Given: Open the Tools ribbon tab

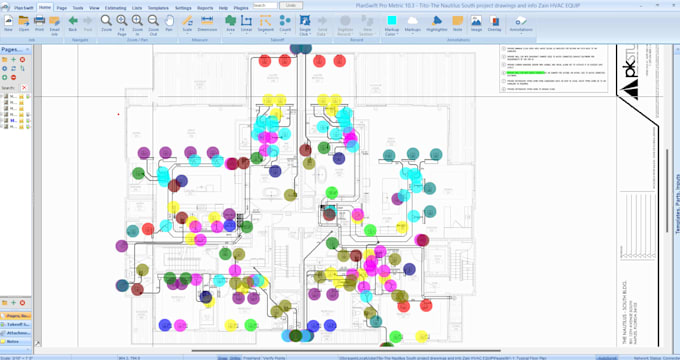Looking at the screenshot, I should pyautogui.click(x=78, y=8).
